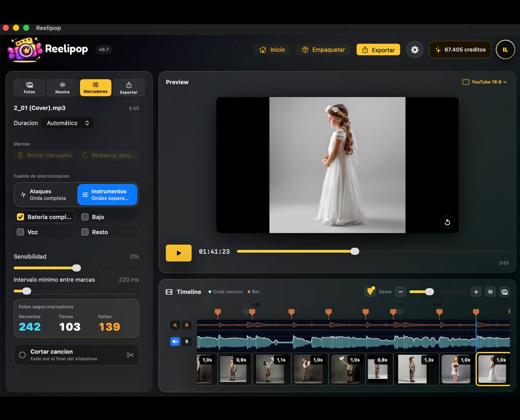Zoom out timeline with minus button
This screenshot has width=520, height=420.
coord(401,292)
